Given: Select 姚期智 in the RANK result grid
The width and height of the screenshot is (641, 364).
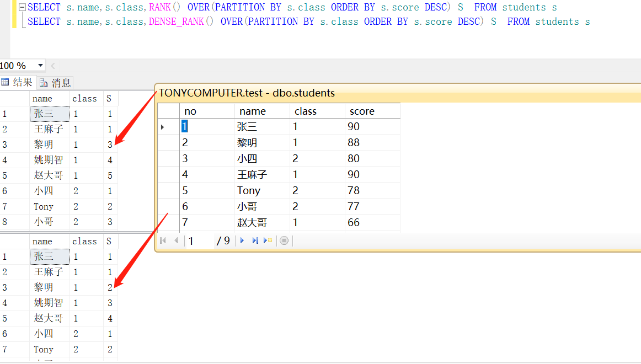Looking at the screenshot, I should point(50,160).
